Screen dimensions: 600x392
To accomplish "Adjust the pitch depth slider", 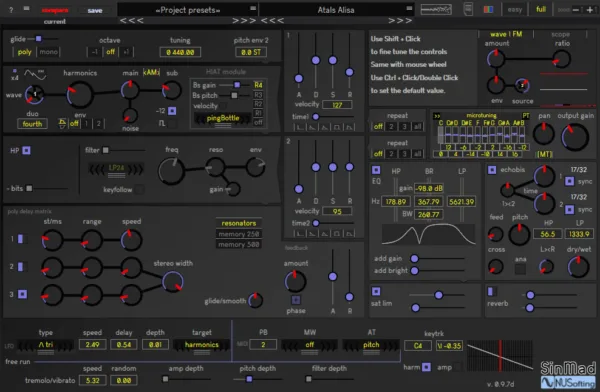I will [x=257, y=379].
